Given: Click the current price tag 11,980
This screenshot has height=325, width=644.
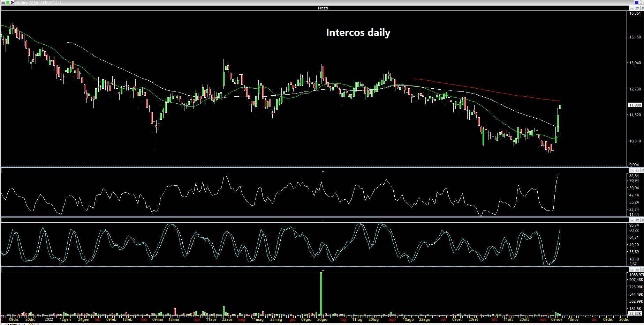Looking at the screenshot, I should [x=635, y=105].
